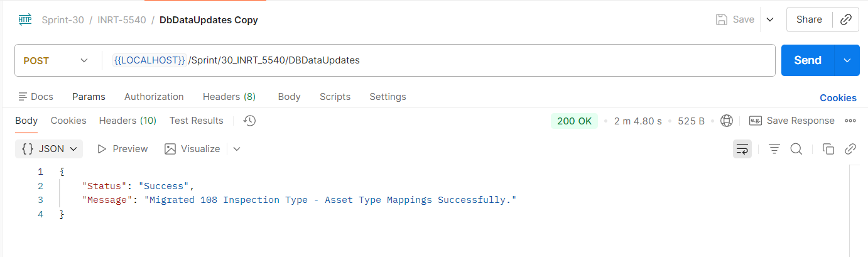The image size is (868, 257).
Task: Open the Test Results response tab
Action: 196,121
